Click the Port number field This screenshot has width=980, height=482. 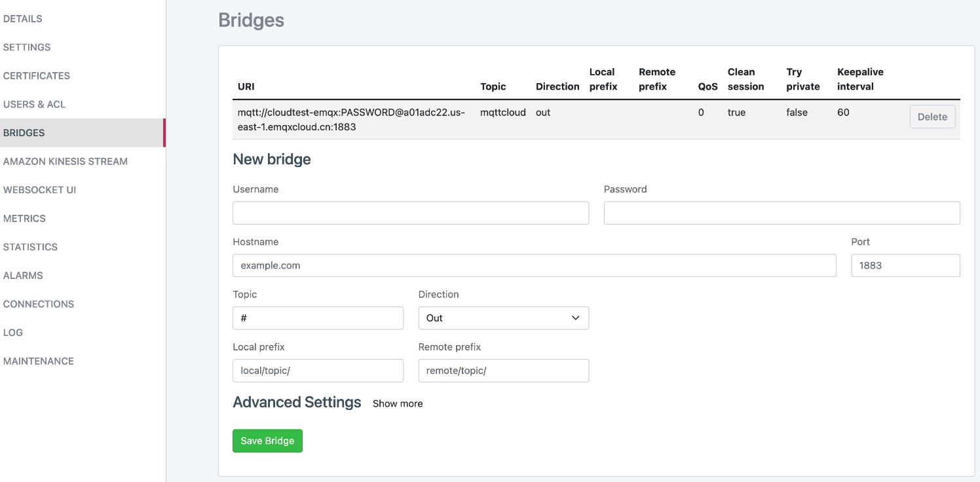[x=905, y=266]
